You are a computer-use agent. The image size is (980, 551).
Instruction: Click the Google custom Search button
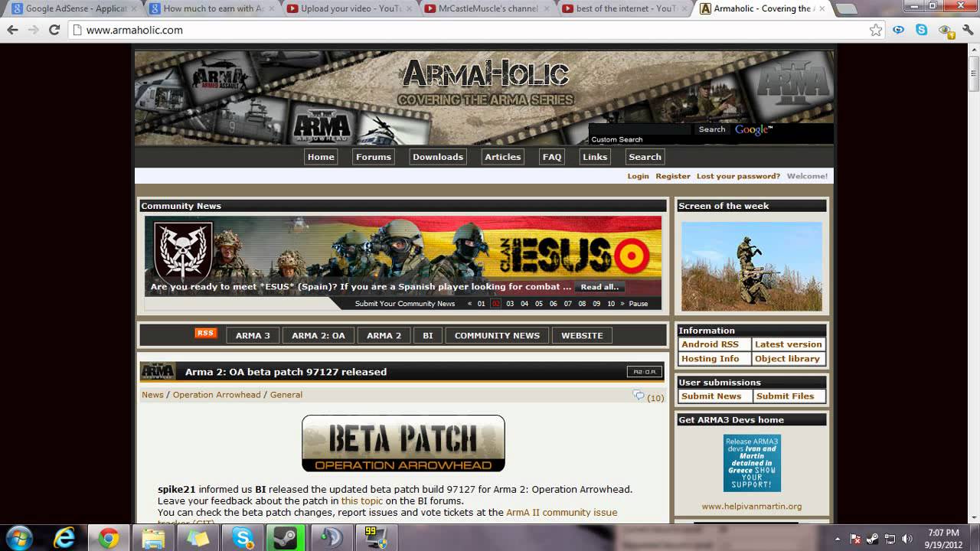pyautogui.click(x=712, y=129)
